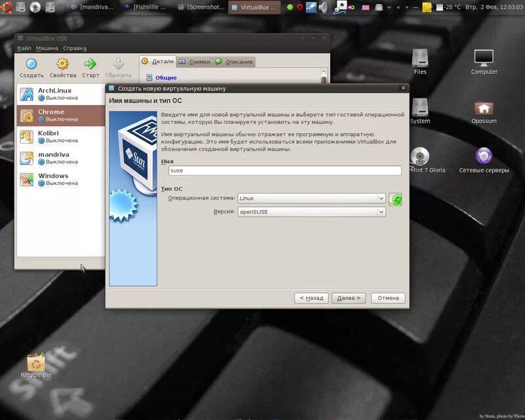Click the Далее button

point(348,298)
